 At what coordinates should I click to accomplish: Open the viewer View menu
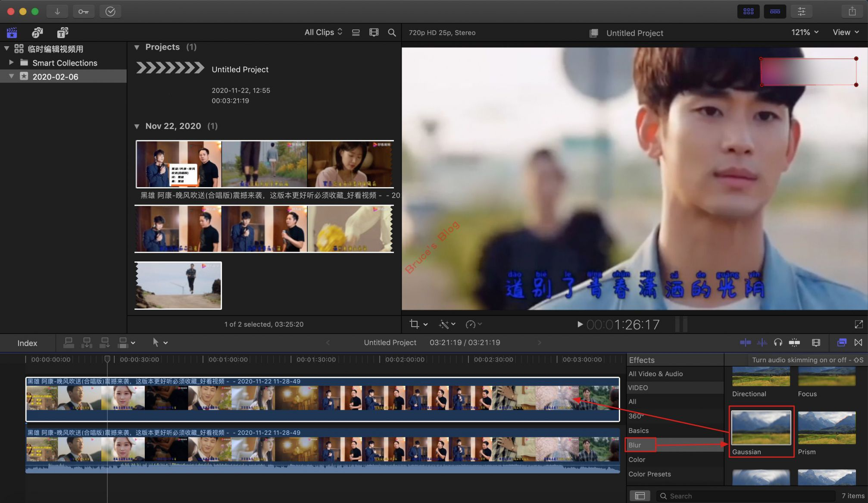tap(846, 32)
